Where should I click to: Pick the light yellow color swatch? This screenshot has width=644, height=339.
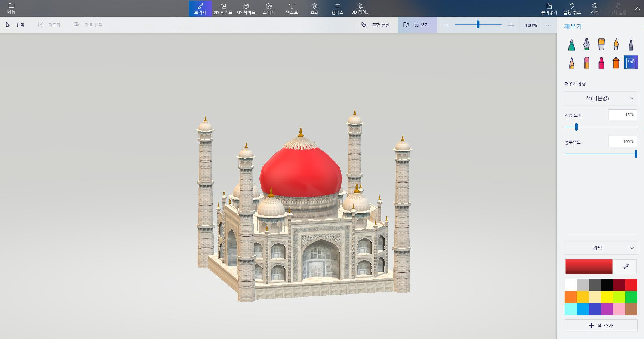tap(595, 297)
